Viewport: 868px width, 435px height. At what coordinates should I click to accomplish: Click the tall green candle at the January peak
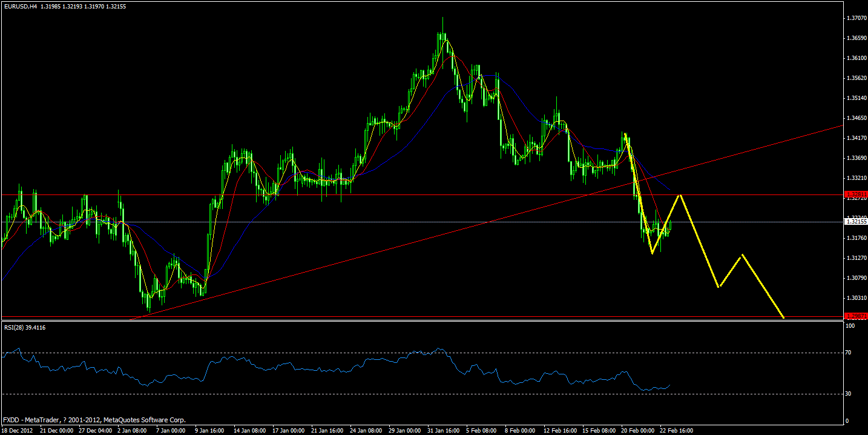coord(442,36)
